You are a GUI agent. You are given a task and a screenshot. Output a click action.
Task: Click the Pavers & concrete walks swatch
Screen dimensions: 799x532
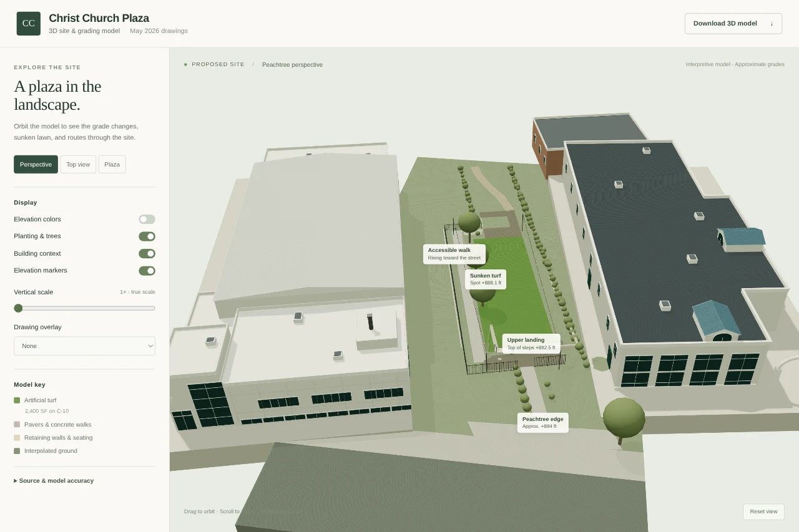[17, 425]
